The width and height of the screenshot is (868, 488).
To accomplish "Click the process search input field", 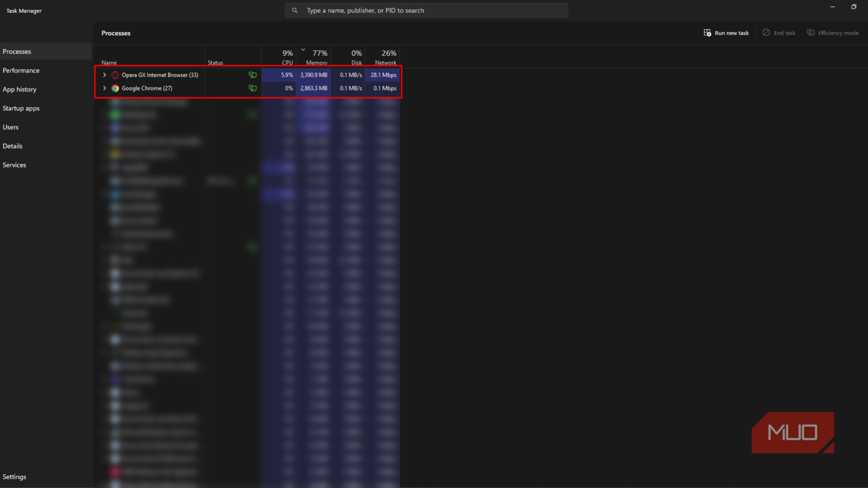I will (x=426, y=10).
